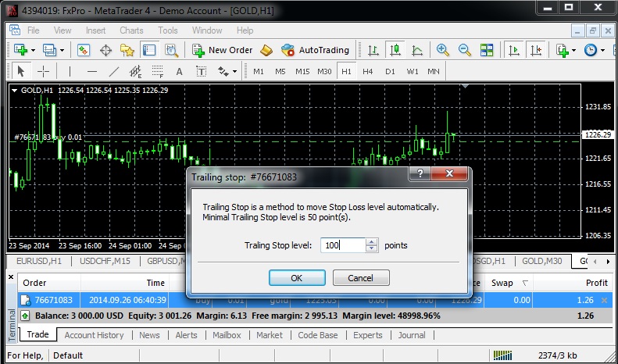Confirm trailing stop with OK
Screen dimensions: 618x364
[296, 278]
